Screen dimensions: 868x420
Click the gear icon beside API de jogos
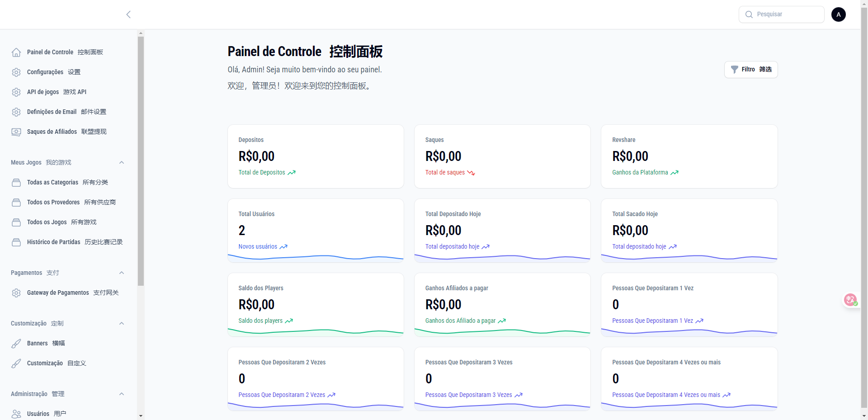tap(16, 92)
